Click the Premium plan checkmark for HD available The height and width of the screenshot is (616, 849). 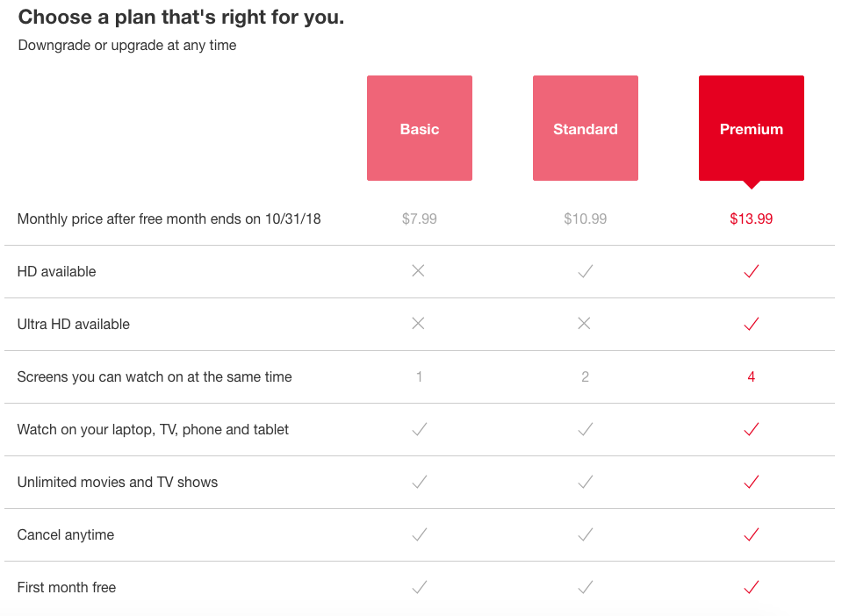coord(751,271)
